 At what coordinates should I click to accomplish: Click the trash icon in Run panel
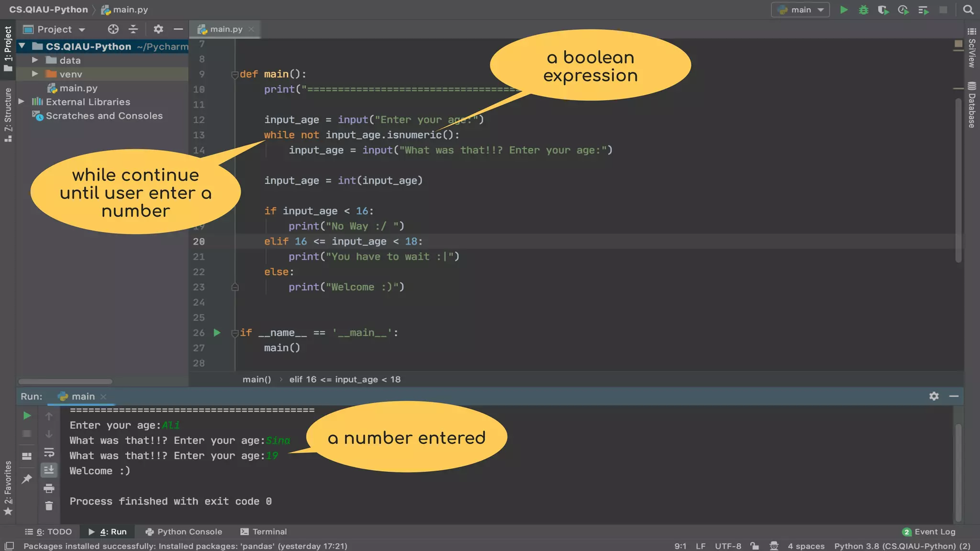coord(49,506)
